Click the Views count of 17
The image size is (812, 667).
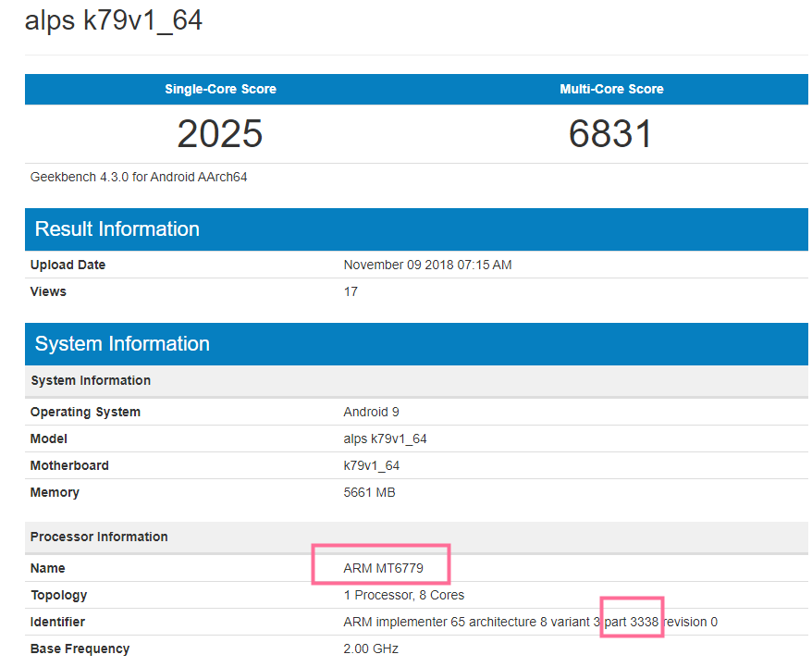pos(351,292)
